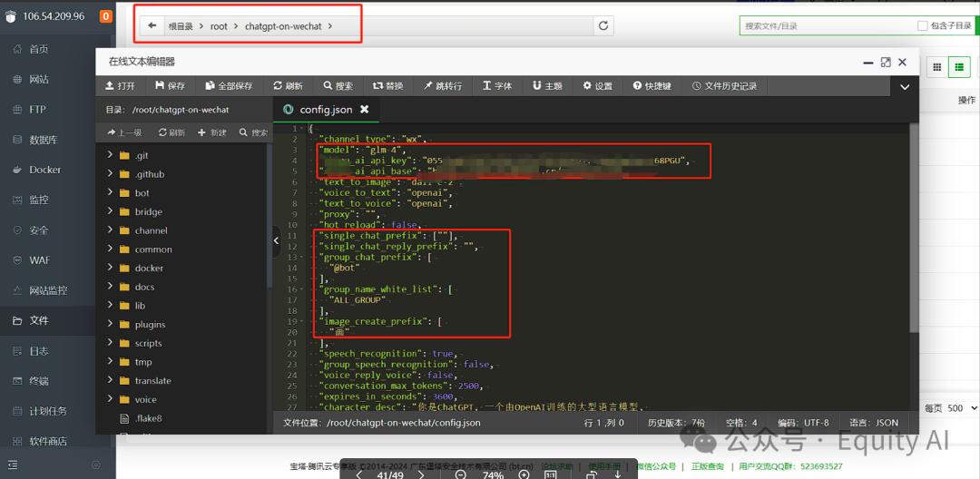The image size is (980, 479).
Task: Show the 快捷键 shortcuts list
Action: [652, 86]
